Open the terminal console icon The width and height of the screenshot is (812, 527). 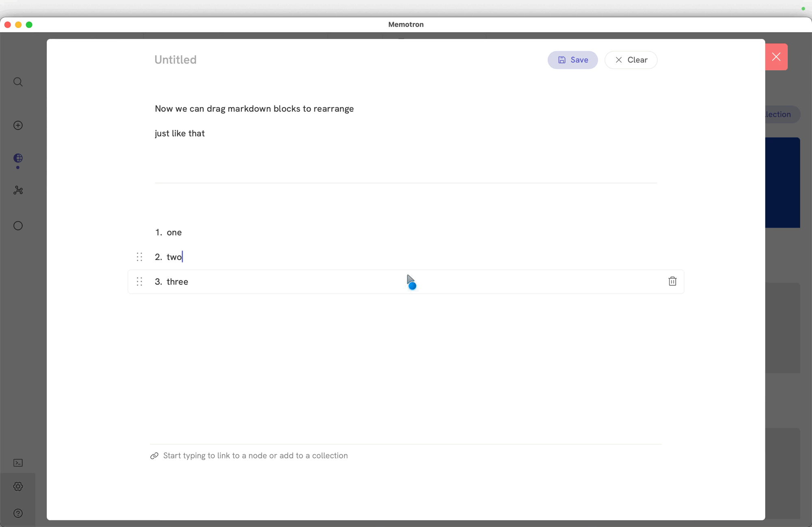pyautogui.click(x=18, y=463)
